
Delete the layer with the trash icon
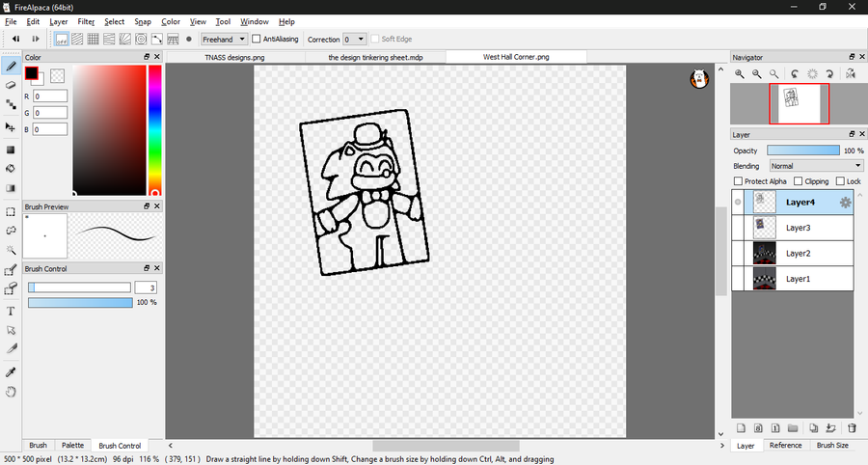pyautogui.click(x=852, y=428)
